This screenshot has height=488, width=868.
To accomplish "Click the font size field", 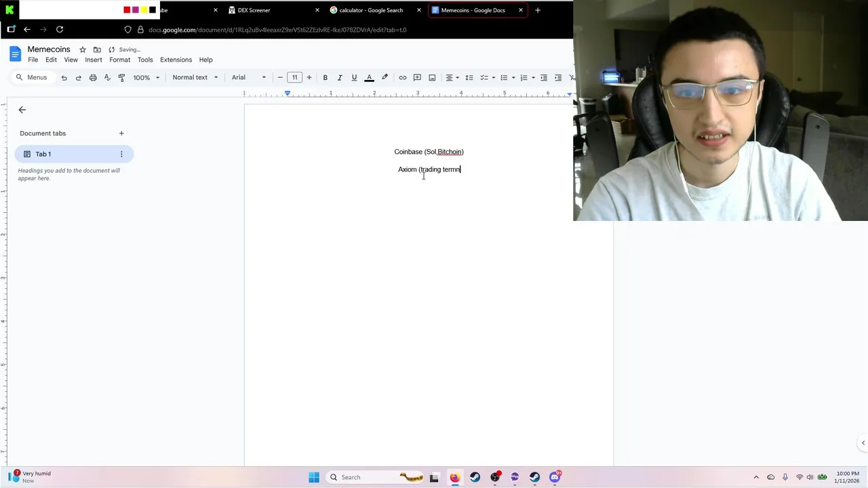I will pos(294,77).
